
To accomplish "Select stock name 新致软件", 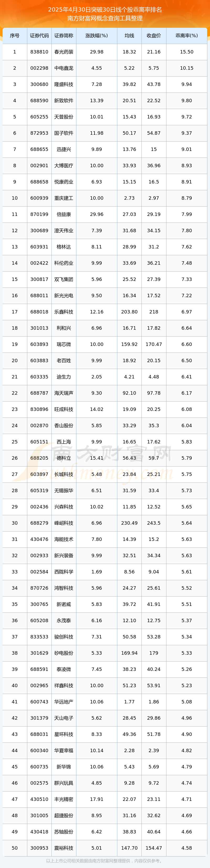I will point(64,100).
